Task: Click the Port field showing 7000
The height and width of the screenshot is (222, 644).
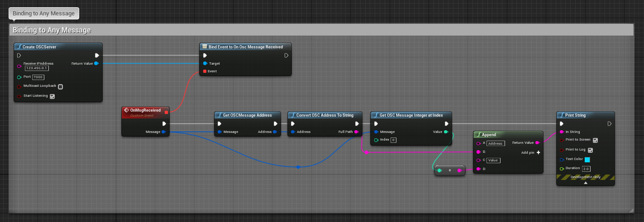Action: pos(38,77)
